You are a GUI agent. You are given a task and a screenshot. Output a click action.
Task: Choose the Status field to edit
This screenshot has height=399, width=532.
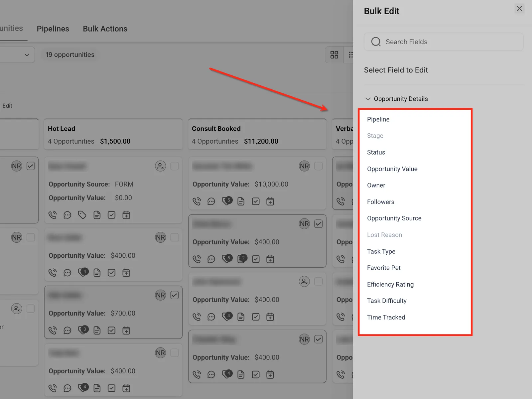pos(376,152)
